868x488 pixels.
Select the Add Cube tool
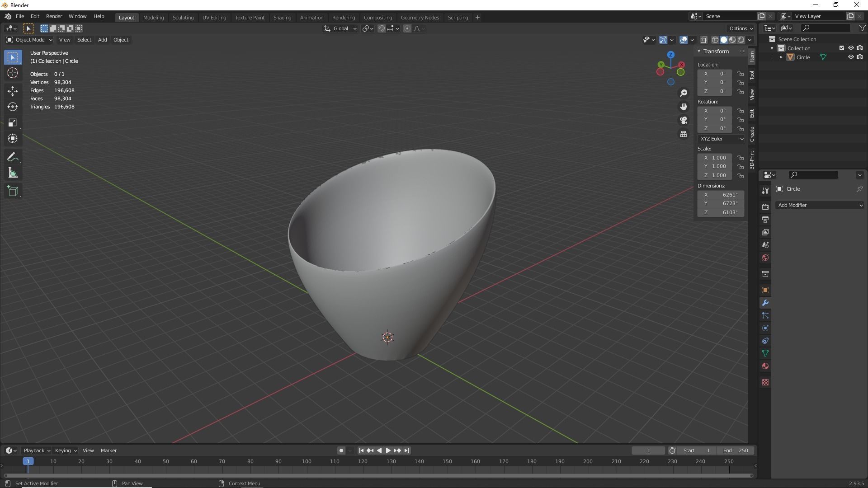pos(13,191)
